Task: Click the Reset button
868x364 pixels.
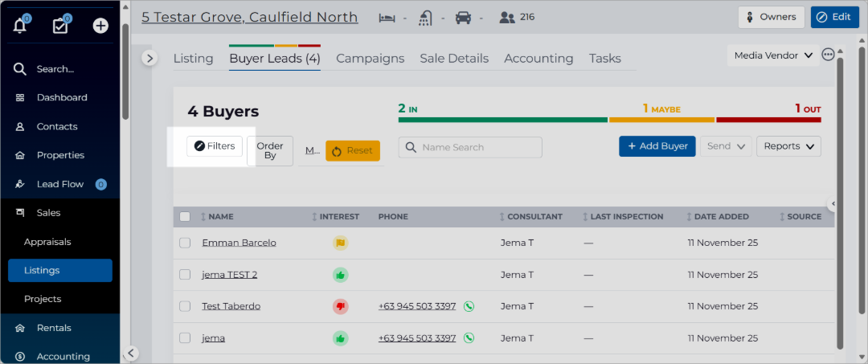Action: tap(353, 150)
